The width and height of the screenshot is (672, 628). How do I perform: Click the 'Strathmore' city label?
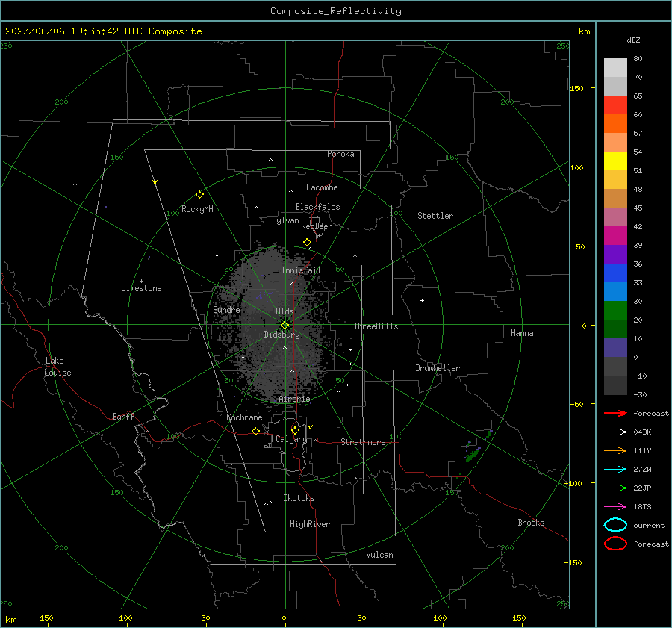click(x=363, y=442)
